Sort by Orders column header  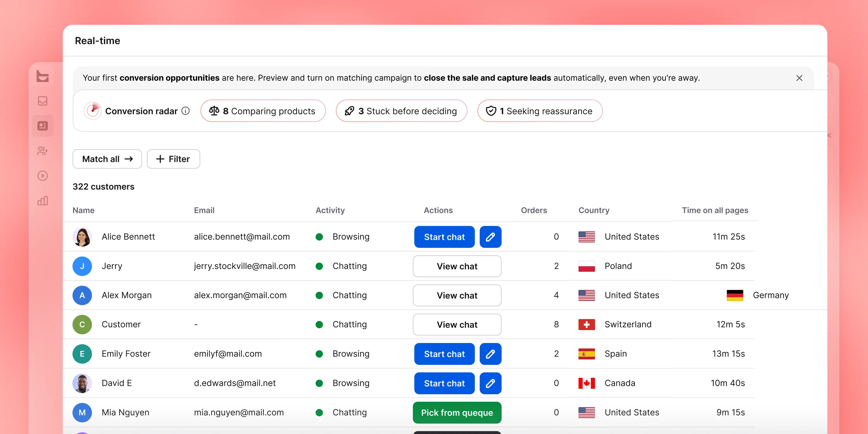534,210
